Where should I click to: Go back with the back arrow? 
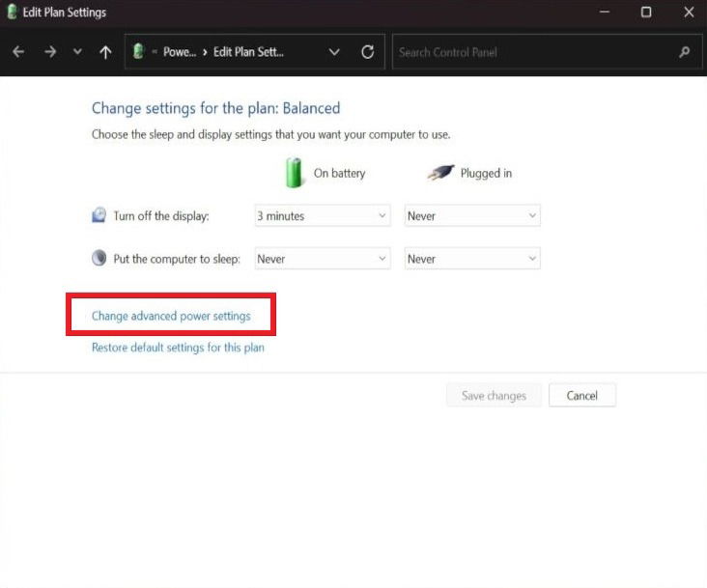click(18, 52)
